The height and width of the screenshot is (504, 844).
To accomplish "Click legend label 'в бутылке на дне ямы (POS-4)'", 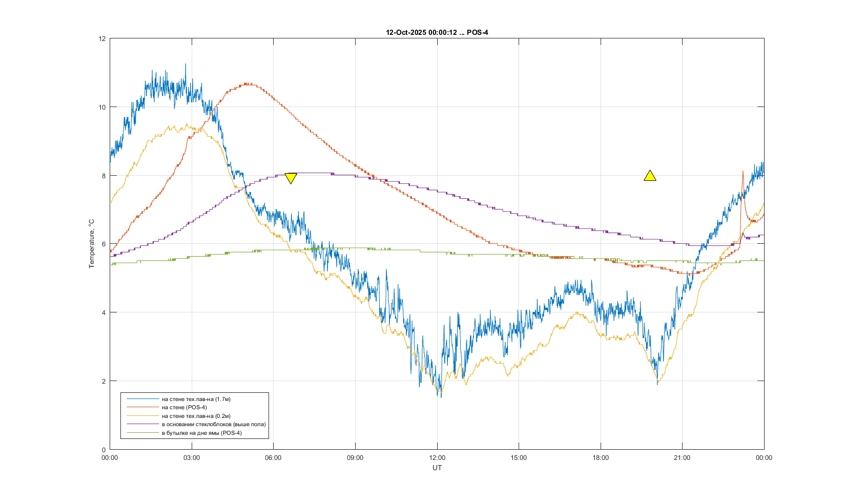I will [x=201, y=433].
